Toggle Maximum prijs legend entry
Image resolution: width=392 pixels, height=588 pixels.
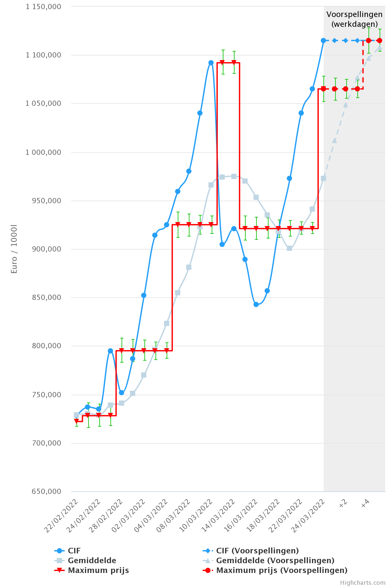click(x=98, y=570)
